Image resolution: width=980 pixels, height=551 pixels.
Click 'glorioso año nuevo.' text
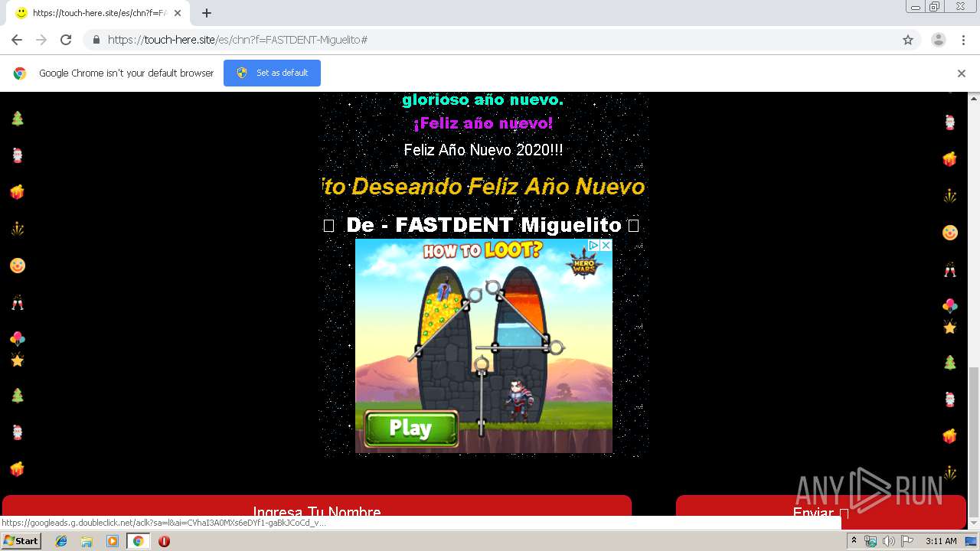[483, 100]
